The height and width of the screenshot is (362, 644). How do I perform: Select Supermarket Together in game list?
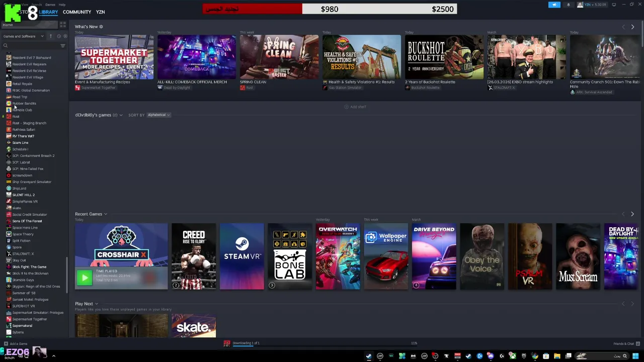pyautogui.click(x=29, y=319)
